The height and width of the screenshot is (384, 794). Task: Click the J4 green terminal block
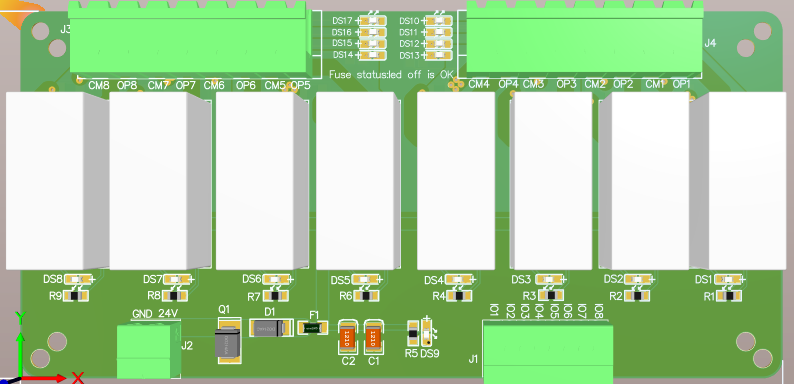pos(584,38)
